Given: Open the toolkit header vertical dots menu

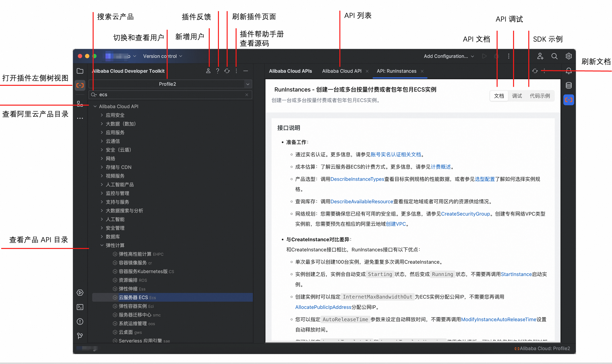Looking at the screenshot, I should point(236,71).
